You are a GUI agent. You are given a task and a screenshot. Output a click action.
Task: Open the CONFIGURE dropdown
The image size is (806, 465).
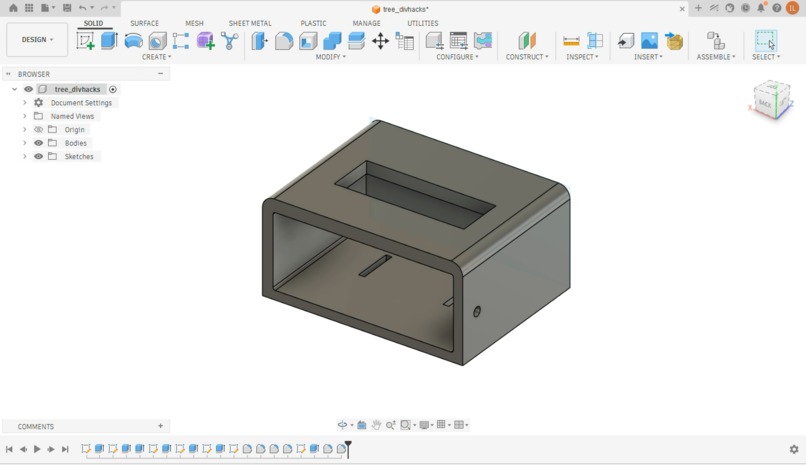coord(457,57)
